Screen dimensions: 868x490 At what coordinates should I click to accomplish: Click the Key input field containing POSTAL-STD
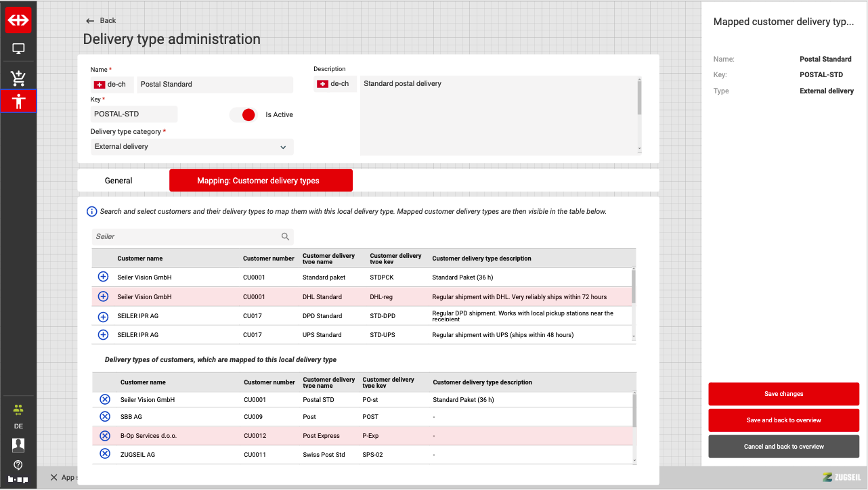[134, 114]
